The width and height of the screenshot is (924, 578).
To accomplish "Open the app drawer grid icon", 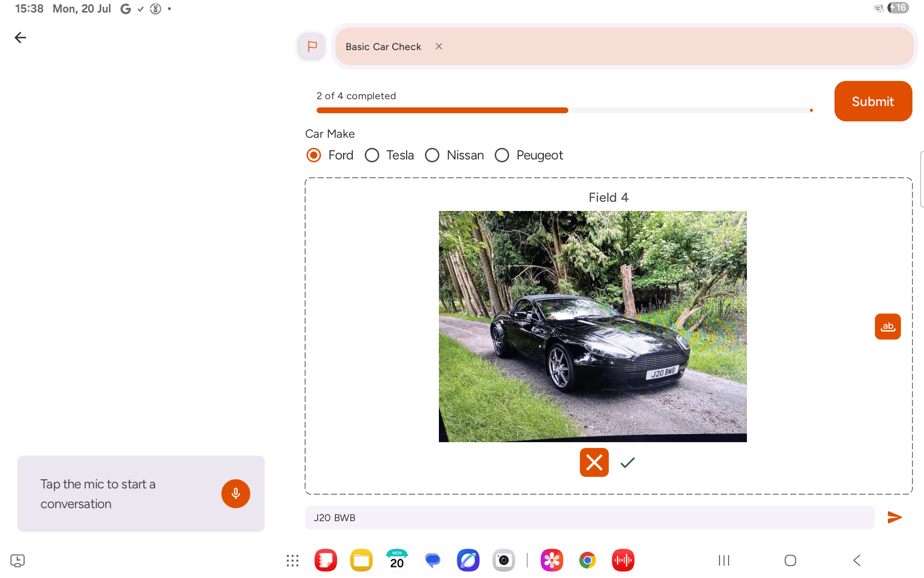I will click(293, 561).
